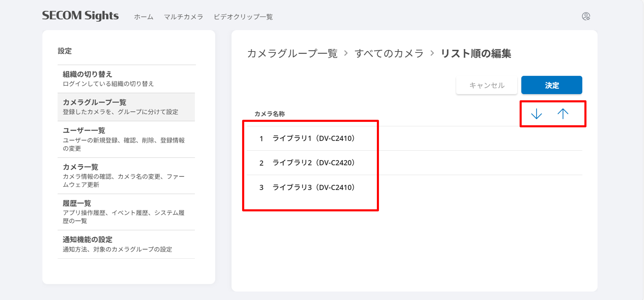Open the マルチカメラ menu
The image size is (644, 300).
[183, 17]
